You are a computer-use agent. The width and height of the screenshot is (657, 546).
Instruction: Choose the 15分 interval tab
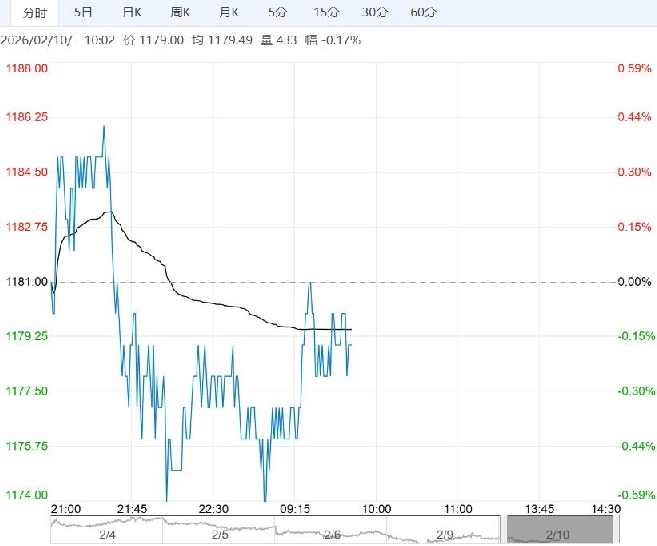325,12
